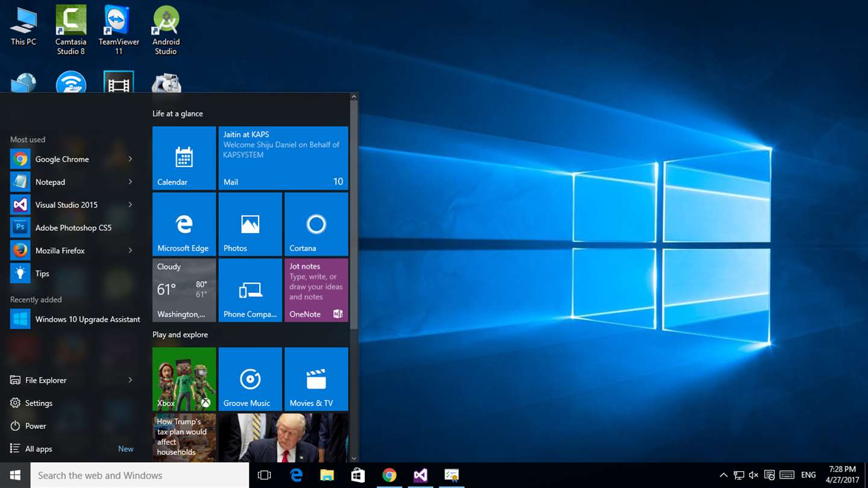Open the Store from the taskbar
This screenshot has width=868, height=488.
click(x=358, y=475)
